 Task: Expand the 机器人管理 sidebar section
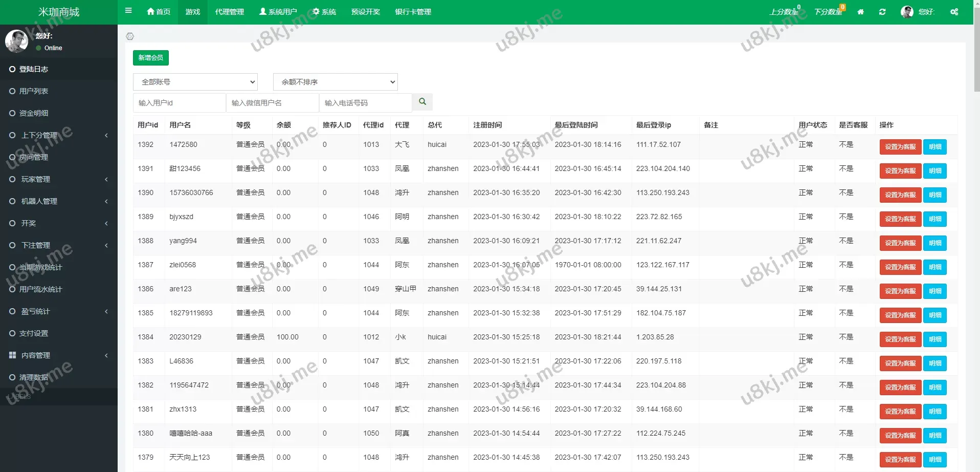coord(58,201)
